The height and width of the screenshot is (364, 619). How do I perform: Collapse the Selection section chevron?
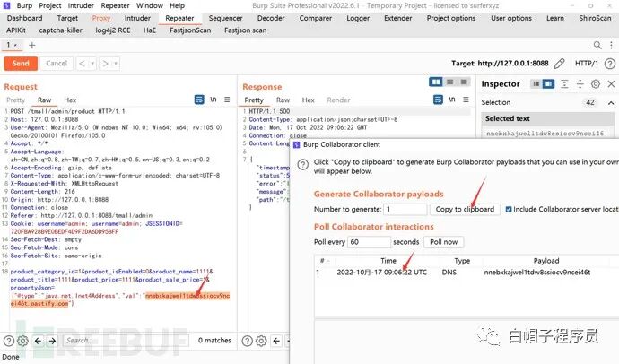point(611,103)
